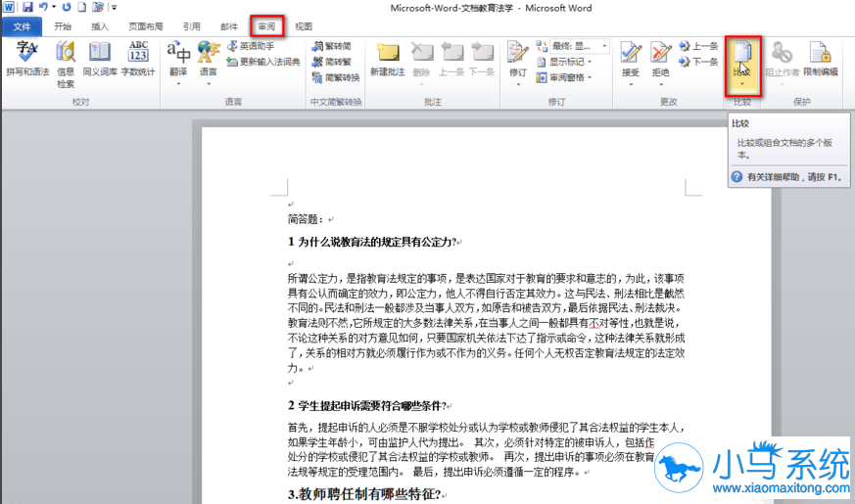Expand Reviewing Pane dropdown arrow
Viewport: 855px width, 504px height.
590,78
